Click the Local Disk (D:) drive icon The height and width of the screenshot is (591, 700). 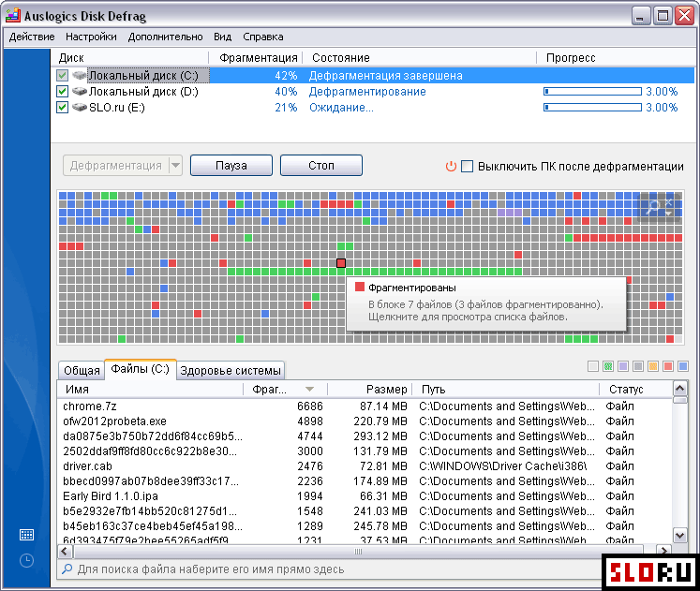pos(80,91)
